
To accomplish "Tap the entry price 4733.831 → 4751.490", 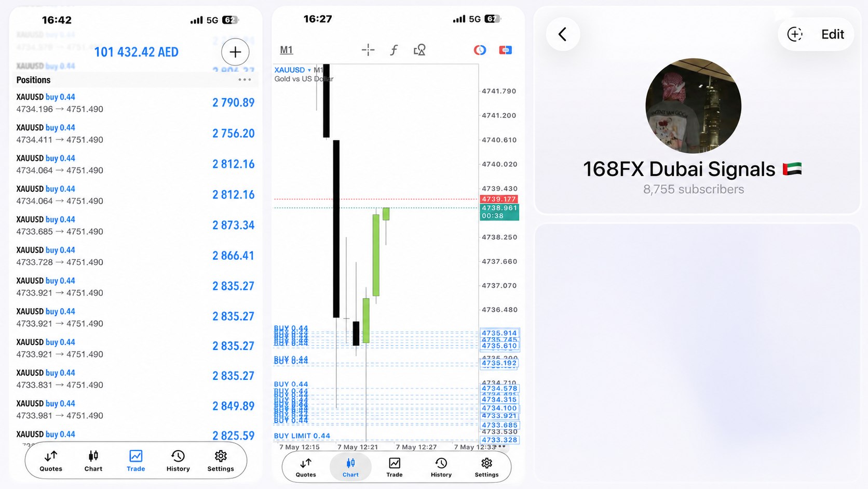I will (60, 385).
